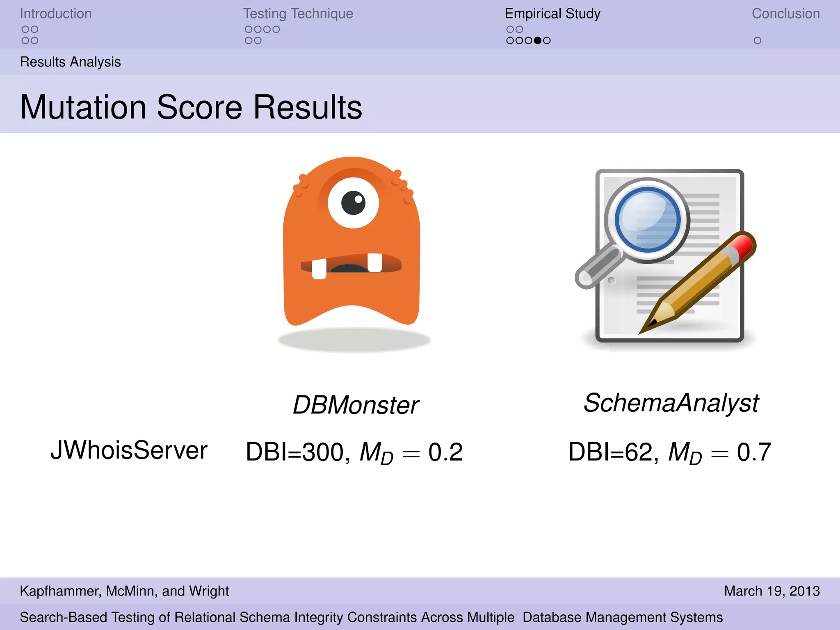This screenshot has width=840, height=630.
Task: Click the March 19, 2013 date
Action: 772,591
